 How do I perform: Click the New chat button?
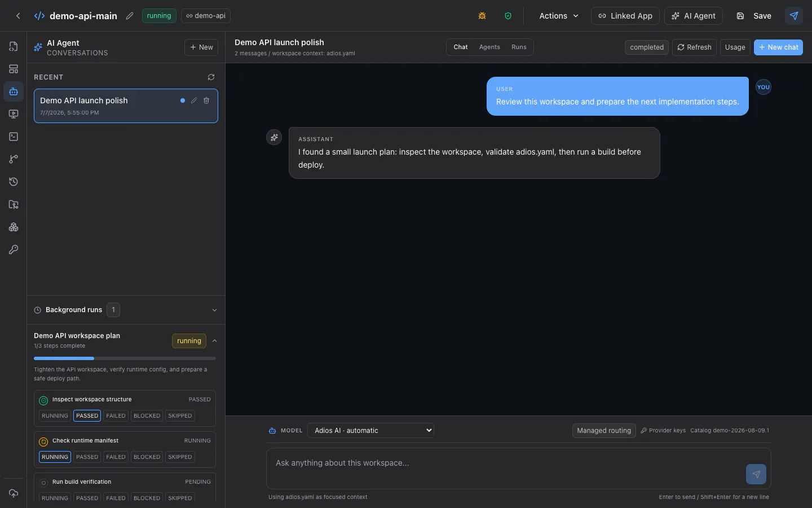click(x=778, y=47)
